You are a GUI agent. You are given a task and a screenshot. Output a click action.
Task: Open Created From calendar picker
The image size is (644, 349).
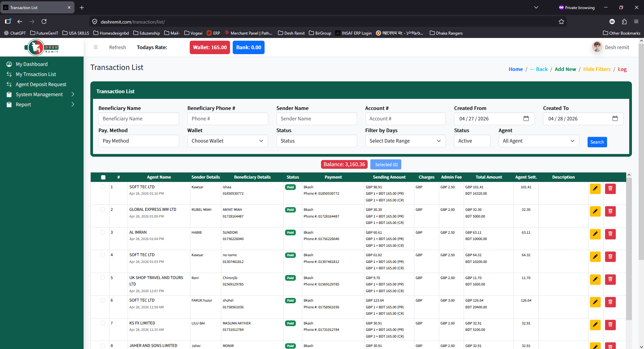pyautogui.click(x=526, y=118)
